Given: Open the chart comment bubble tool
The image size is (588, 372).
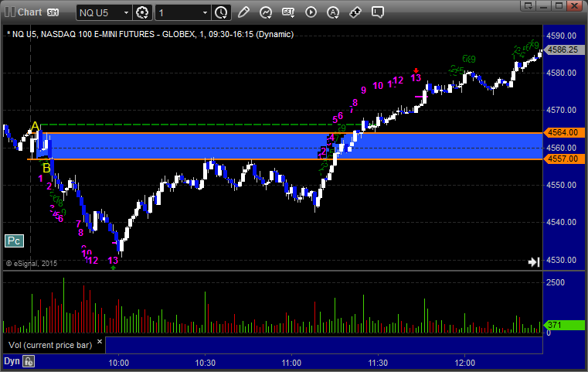Looking at the screenshot, I should 378,12.
